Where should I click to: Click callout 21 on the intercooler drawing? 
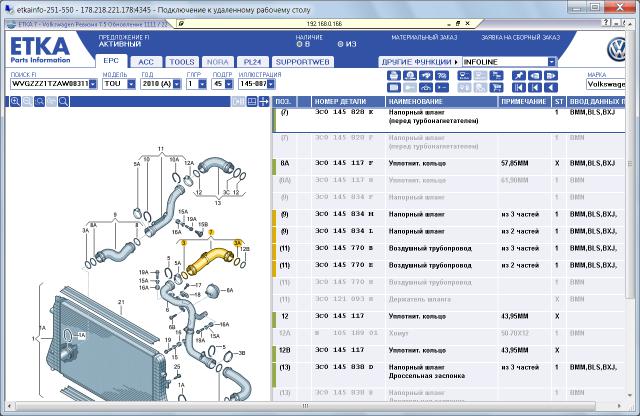click(x=121, y=303)
